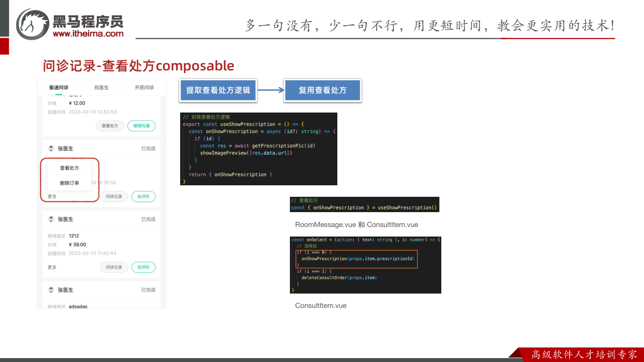Click the 复用查看处方 blue box
The height and width of the screenshot is (362, 644).
click(x=322, y=90)
